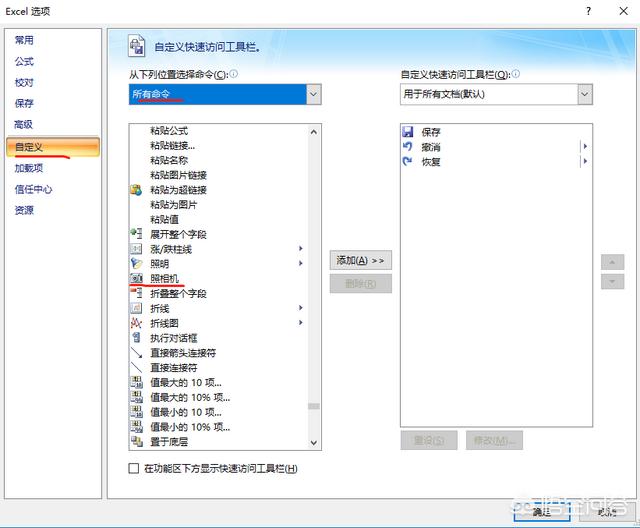The image size is (640, 528).
Task: Click command list scrollbar up arrow
Action: [313, 132]
